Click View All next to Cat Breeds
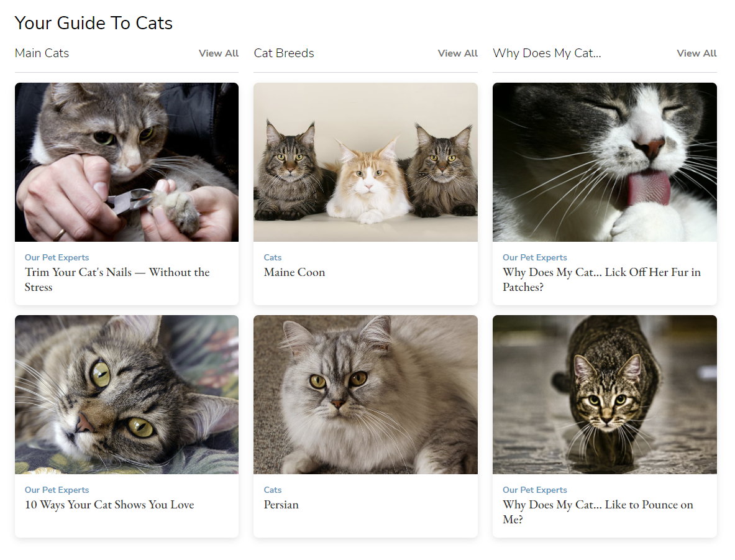 point(457,53)
